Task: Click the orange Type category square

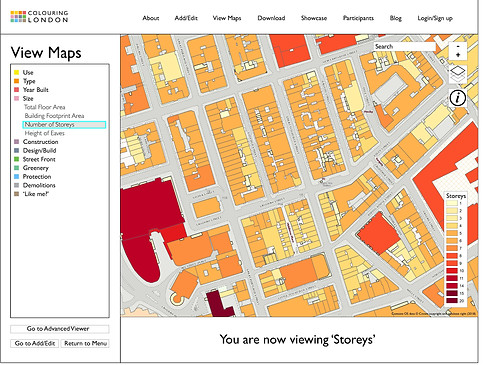Action: (16, 81)
